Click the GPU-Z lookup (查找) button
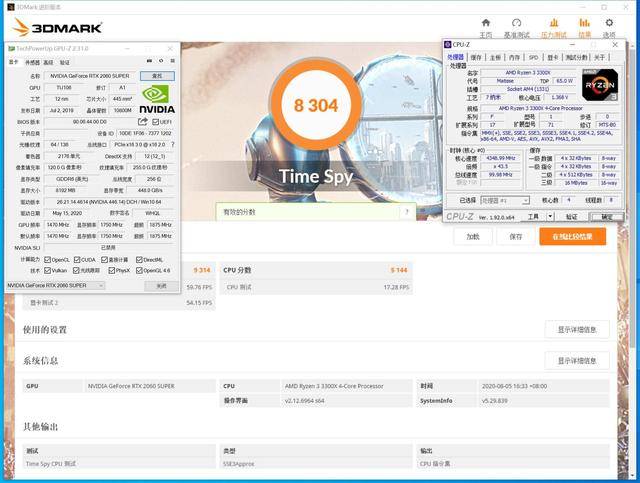The height and width of the screenshot is (483, 640). coord(157,75)
